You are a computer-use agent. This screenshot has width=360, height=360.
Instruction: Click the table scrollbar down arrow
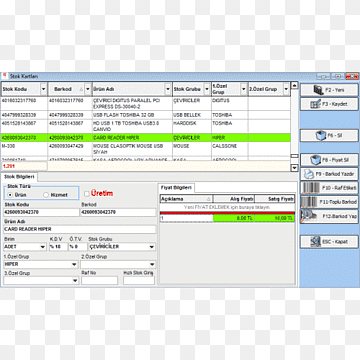click(294, 168)
